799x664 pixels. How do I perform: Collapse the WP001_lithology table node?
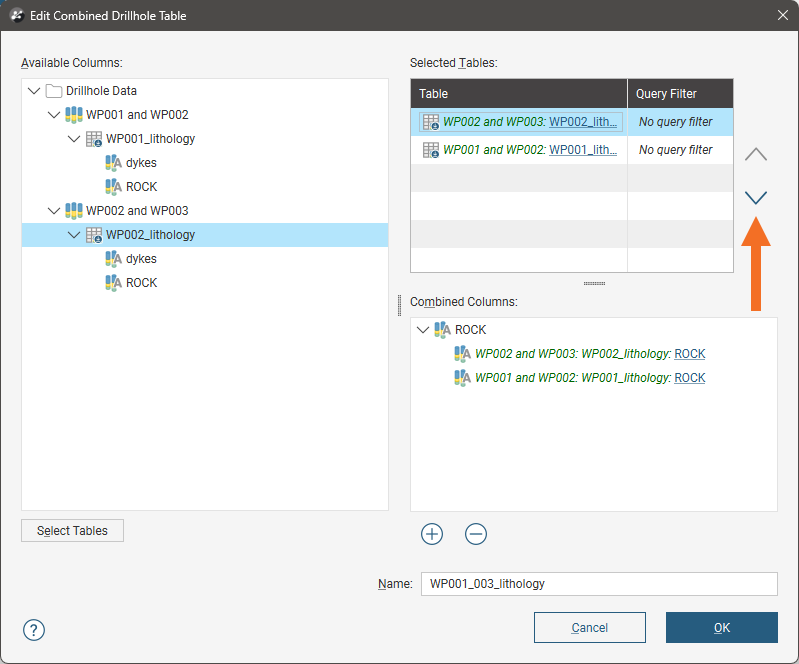point(74,139)
